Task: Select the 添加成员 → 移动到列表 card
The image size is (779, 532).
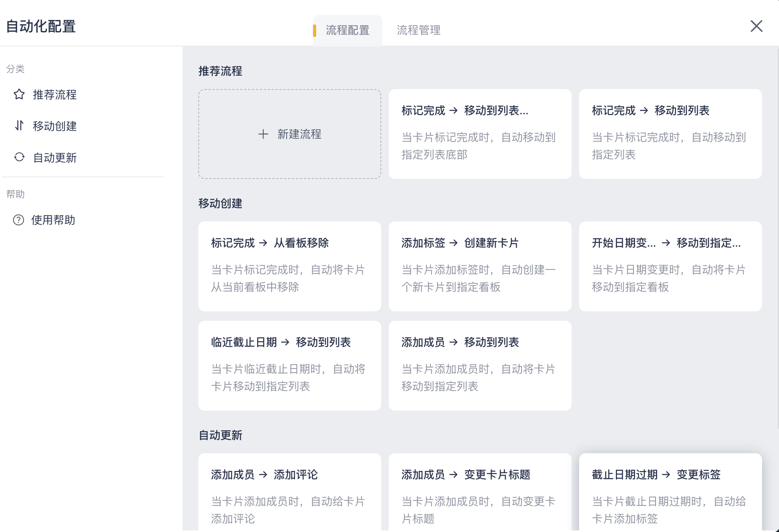Action: [480, 365]
